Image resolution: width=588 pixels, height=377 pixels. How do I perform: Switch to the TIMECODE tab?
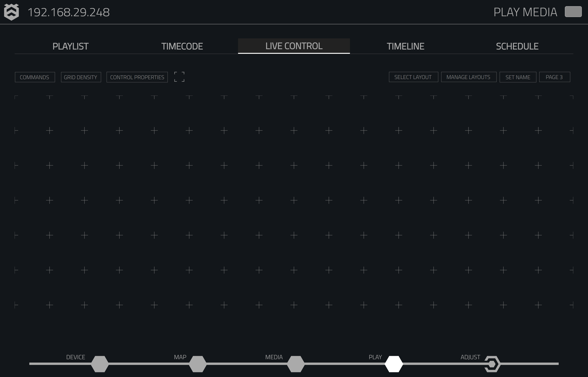tap(182, 46)
